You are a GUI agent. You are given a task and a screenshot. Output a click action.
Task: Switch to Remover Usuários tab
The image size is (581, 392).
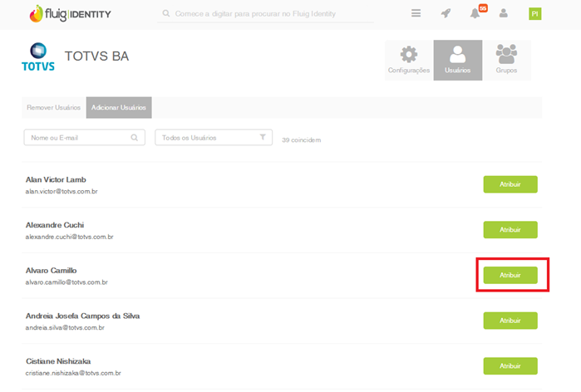coord(54,107)
